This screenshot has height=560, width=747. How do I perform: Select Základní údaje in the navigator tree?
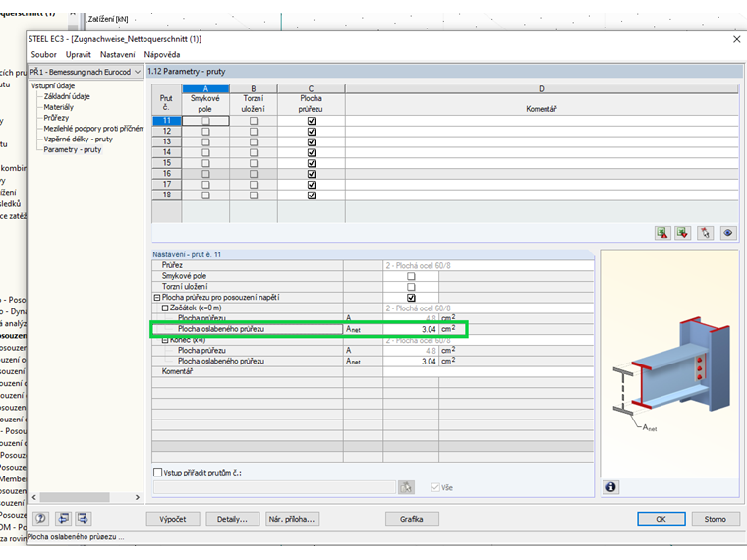pos(67,96)
